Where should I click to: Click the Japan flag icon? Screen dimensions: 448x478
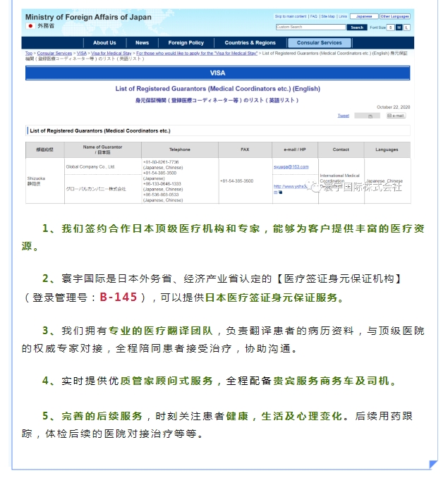(x=30, y=26)
